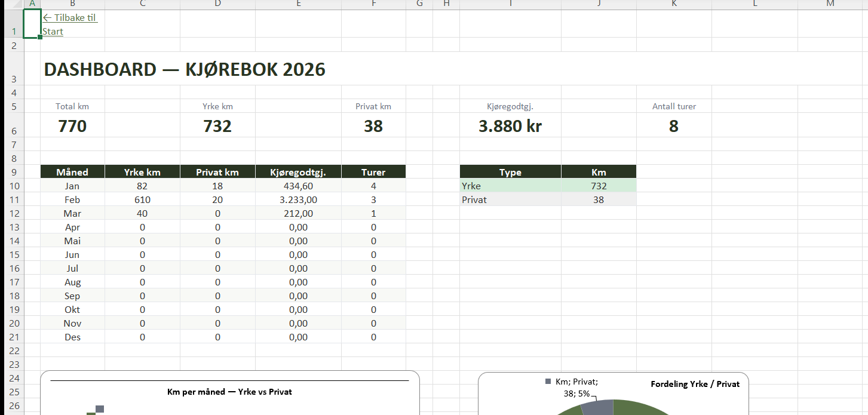The height and width of the screenshot is (415, 868).
Task: Select the Feb Yrke km value 610
Action: (142, 199)
